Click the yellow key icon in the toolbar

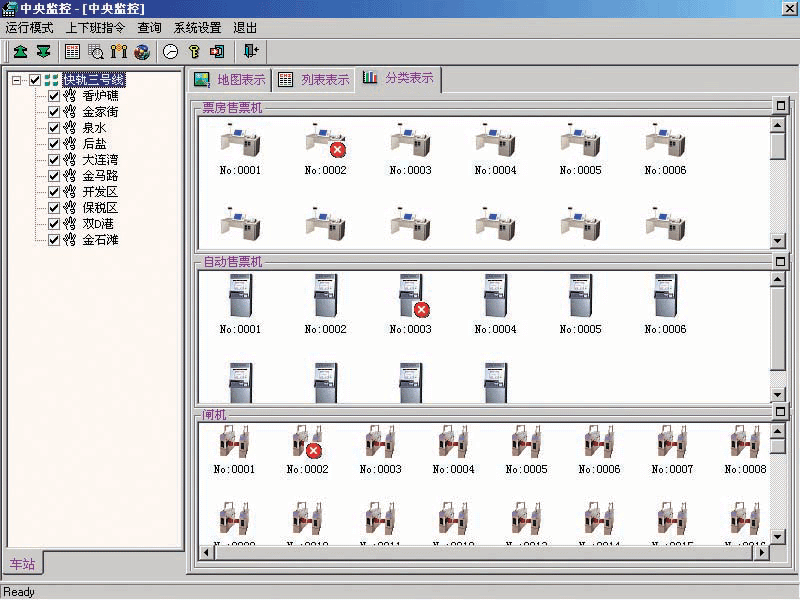pos(195,51)
